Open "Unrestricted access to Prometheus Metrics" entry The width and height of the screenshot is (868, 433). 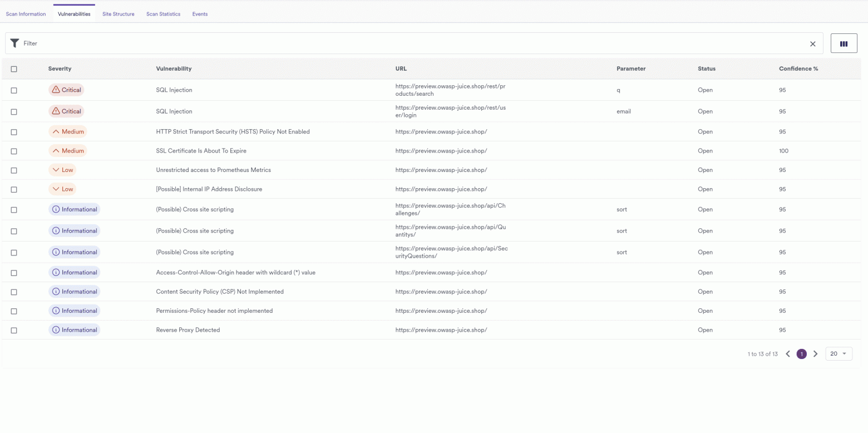[214, 170]
